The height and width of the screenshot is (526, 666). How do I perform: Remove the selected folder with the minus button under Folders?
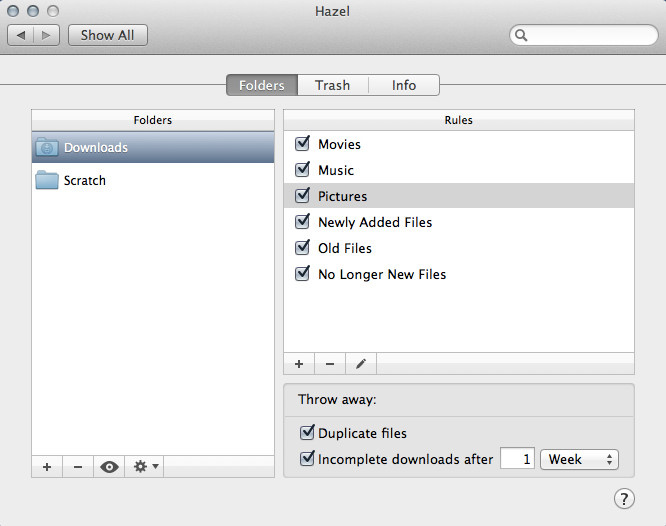[78, 467]
